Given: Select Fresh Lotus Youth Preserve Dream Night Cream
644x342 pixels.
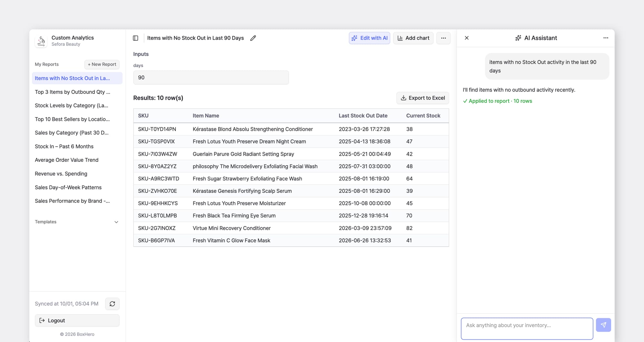Looking at the screenshot, I should 249,142.
